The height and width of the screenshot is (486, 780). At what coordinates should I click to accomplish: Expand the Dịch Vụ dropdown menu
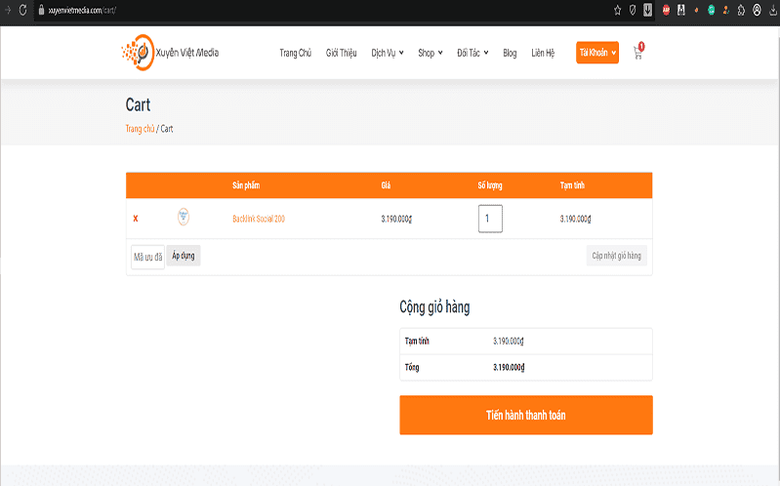(x=388, y=53)
